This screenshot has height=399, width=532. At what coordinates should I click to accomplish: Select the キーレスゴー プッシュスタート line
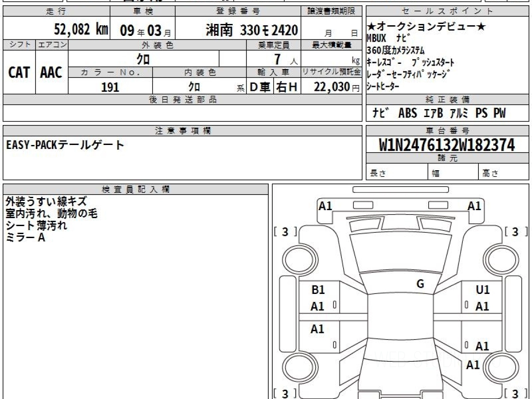click(x=411, y=63)
